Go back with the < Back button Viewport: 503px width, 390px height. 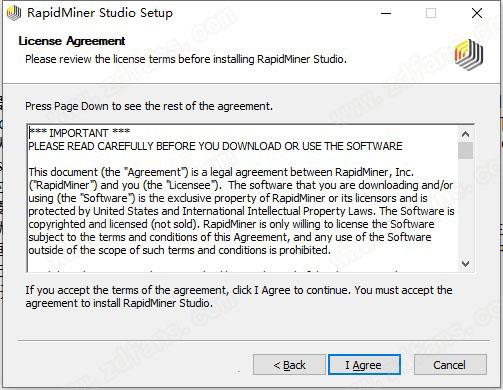tap(289, 365)
